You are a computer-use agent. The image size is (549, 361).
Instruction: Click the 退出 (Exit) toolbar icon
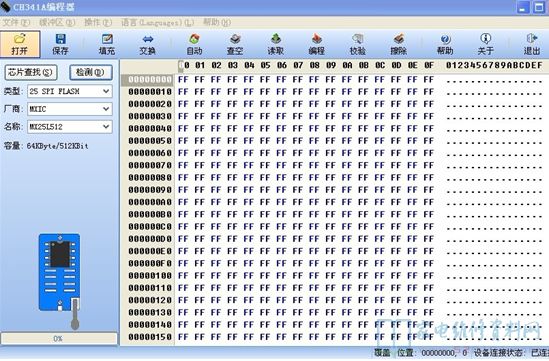tap(531, 44)
